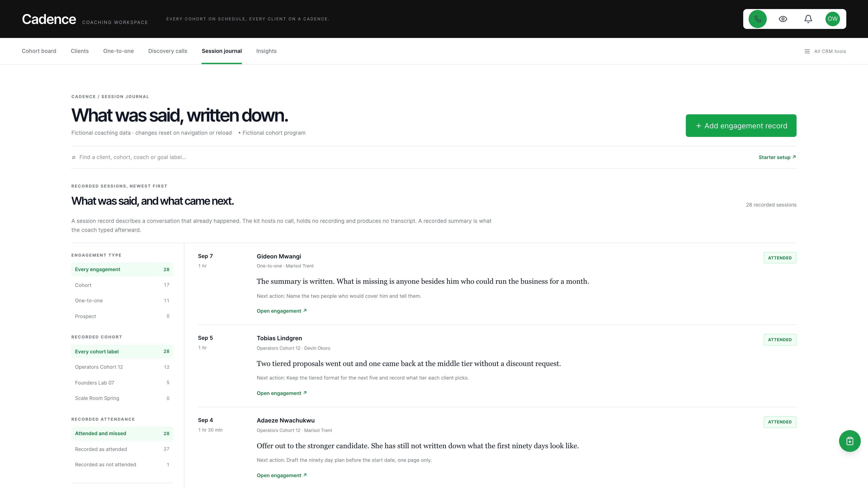Filter by Recorded as not attended

click(x=122, y=465)
